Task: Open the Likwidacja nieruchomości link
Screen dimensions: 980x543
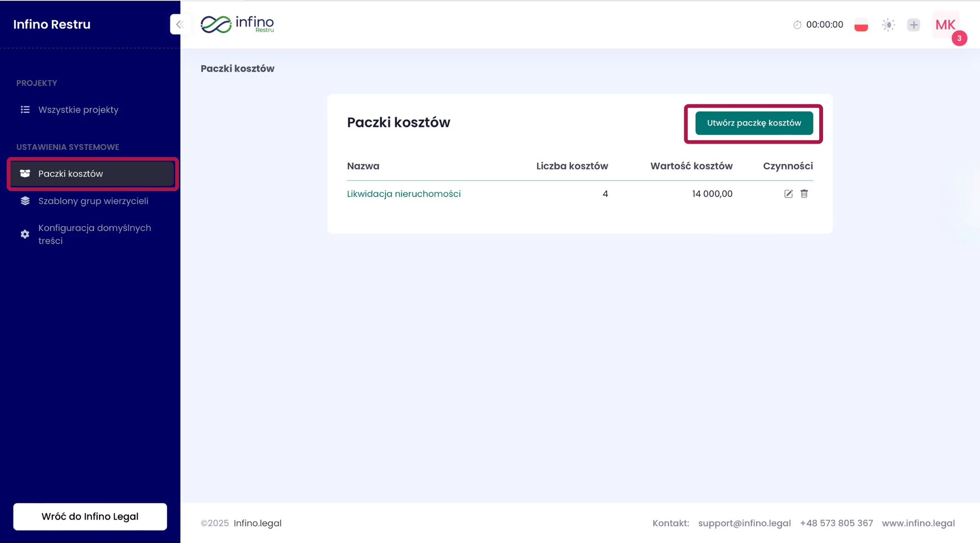Action: (x=403, y=194)
